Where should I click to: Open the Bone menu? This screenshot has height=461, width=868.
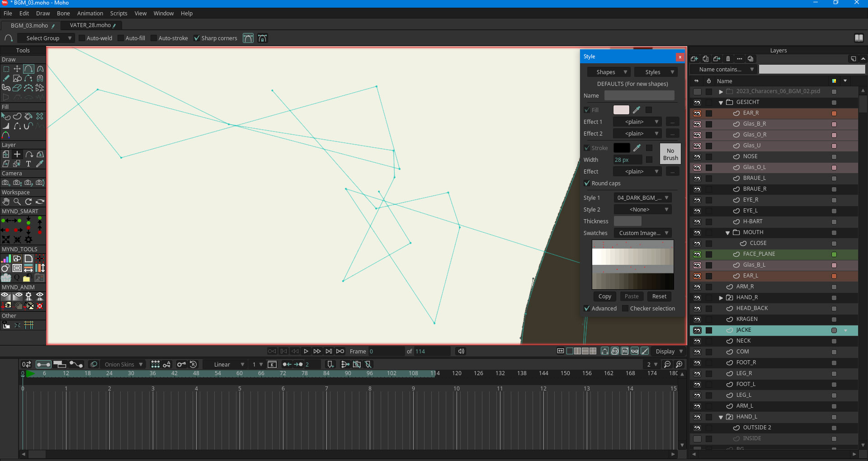(63, 13)
